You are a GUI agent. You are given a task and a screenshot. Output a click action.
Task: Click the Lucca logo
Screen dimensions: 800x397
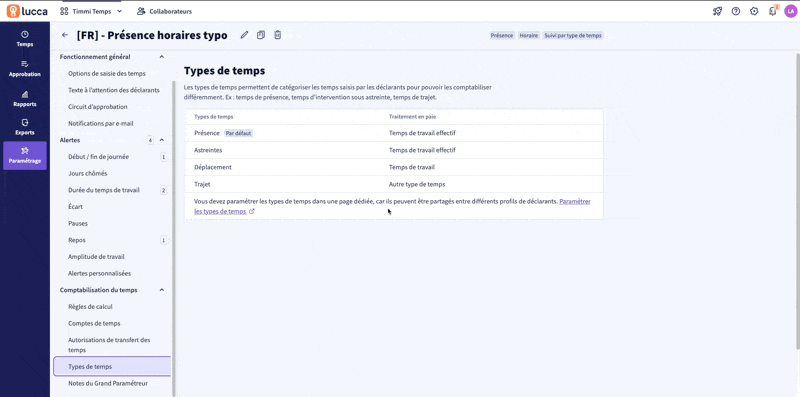28,11
